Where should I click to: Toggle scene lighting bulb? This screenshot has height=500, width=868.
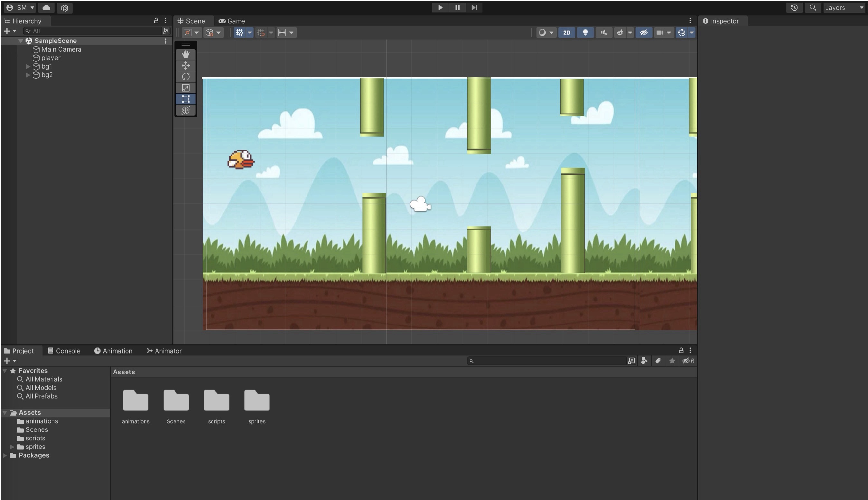[x=585, y=33]
